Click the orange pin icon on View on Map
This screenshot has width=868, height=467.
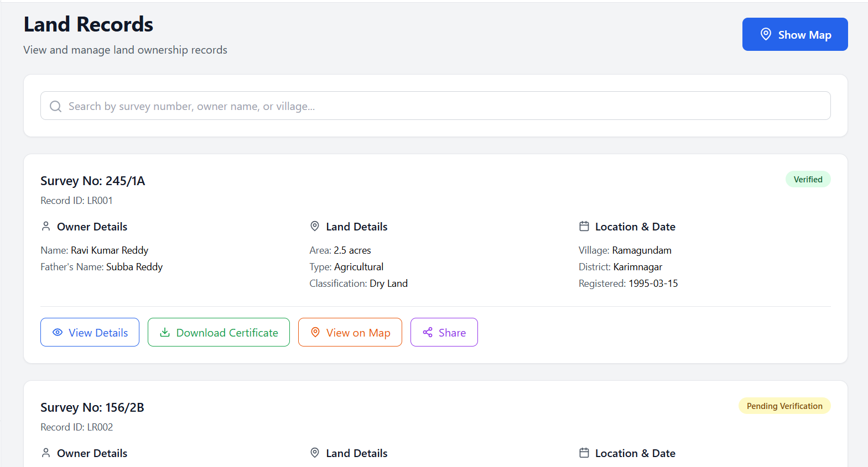315,332
